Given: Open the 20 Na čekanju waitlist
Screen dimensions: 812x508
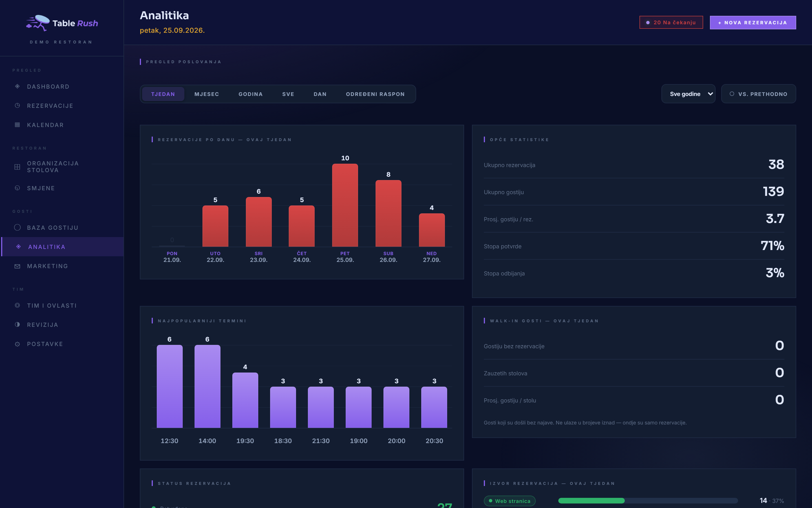Looking at the screenshot, I should tap(671, 23).
